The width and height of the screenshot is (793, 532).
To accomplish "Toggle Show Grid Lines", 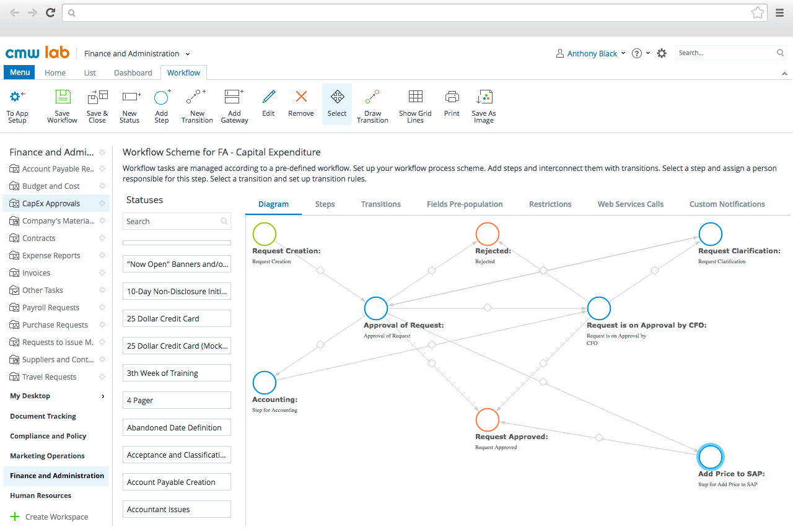I will pyautogui.click(x=416, y=97).
